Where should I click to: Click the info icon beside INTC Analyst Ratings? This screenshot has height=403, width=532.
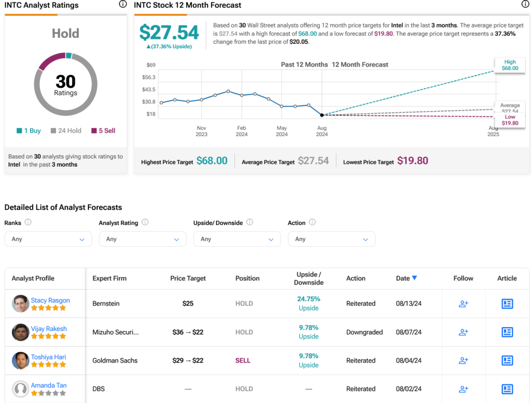point(123,4)
